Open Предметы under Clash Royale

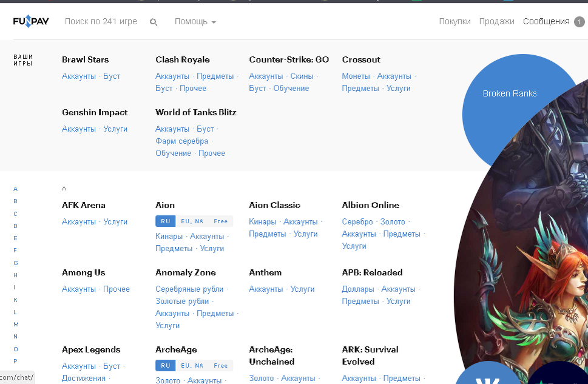click(x=215, y=76)
